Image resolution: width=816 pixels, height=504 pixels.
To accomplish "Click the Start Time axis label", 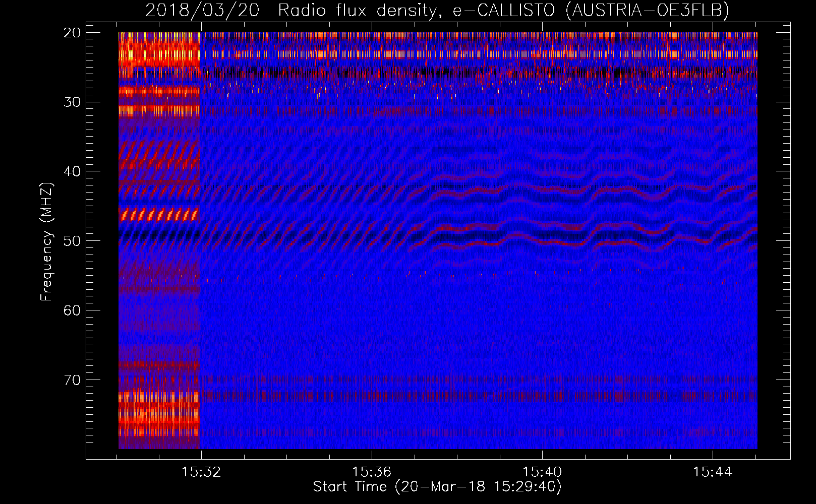I will tap(437, 487).
